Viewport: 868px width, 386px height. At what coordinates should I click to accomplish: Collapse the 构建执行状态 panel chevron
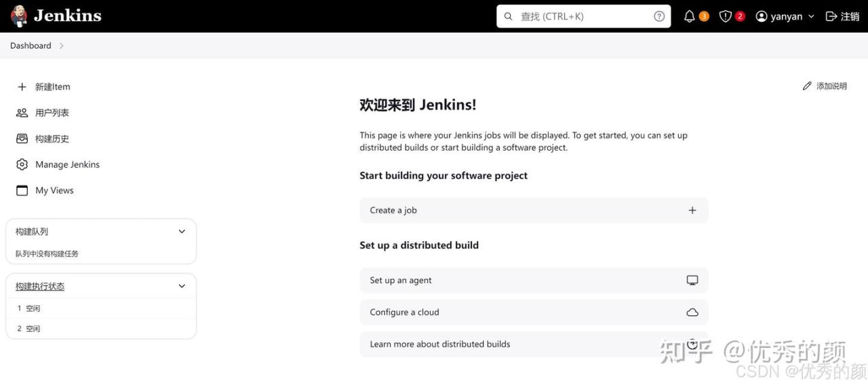(182, 286)
